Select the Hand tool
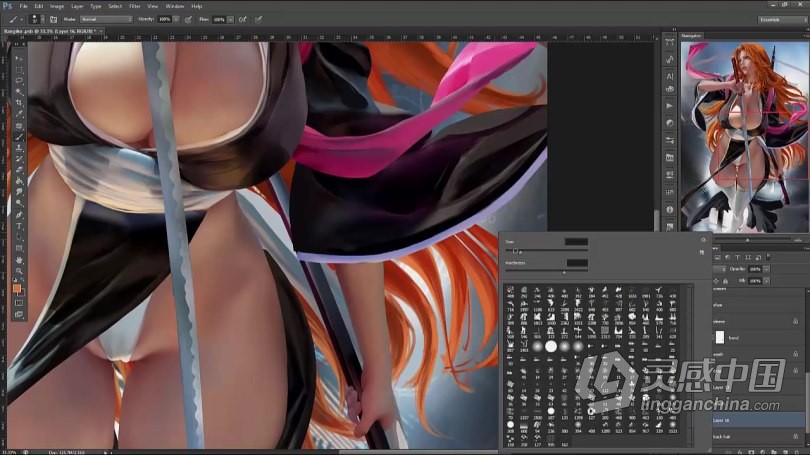 click(x=19, y=260)
